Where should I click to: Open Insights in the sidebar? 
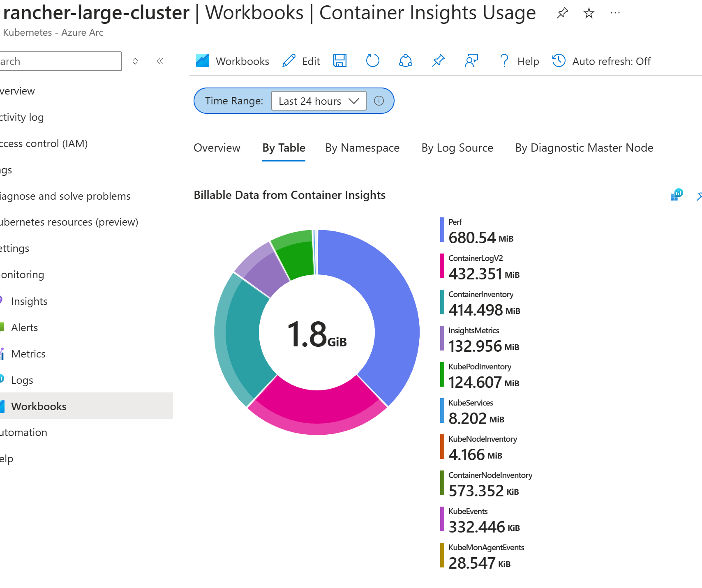click(29, 301)
